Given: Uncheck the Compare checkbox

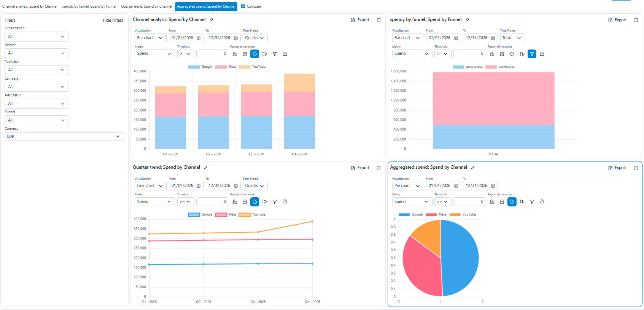Looking at the screenshot, I should tap(243, 6).
